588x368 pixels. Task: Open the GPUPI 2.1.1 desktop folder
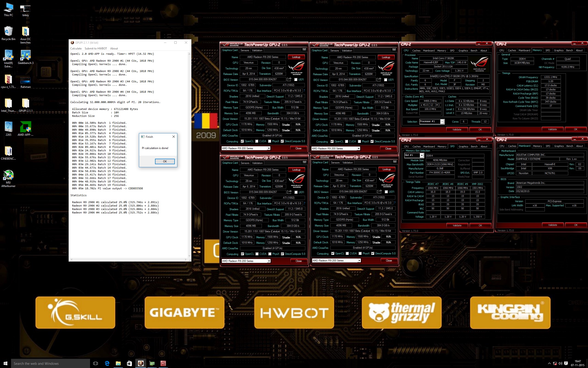25,105
